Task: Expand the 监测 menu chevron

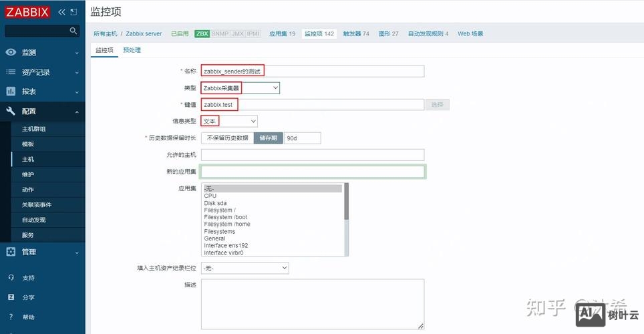Action: coord(77,53)
